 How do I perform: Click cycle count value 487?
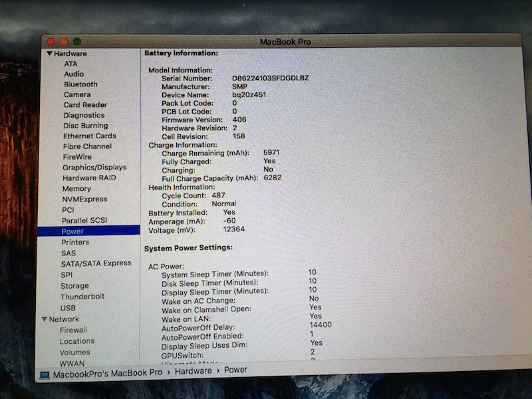pos(219,195)
